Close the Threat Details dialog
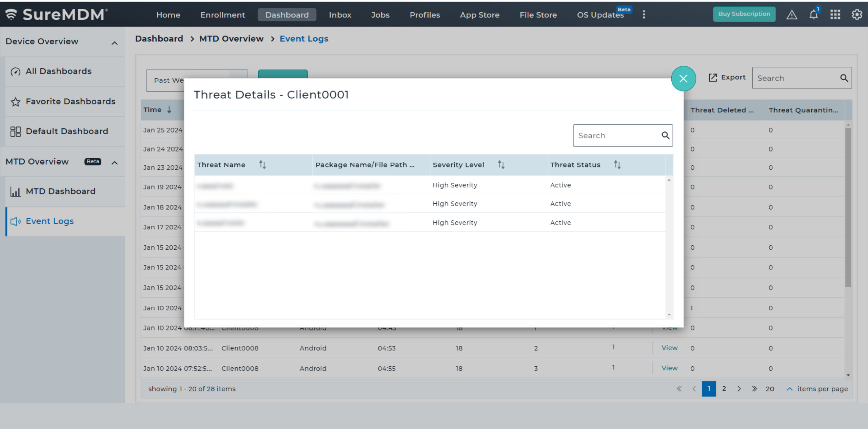Viewport: 868px width, 429px height. tap(683, 79)
